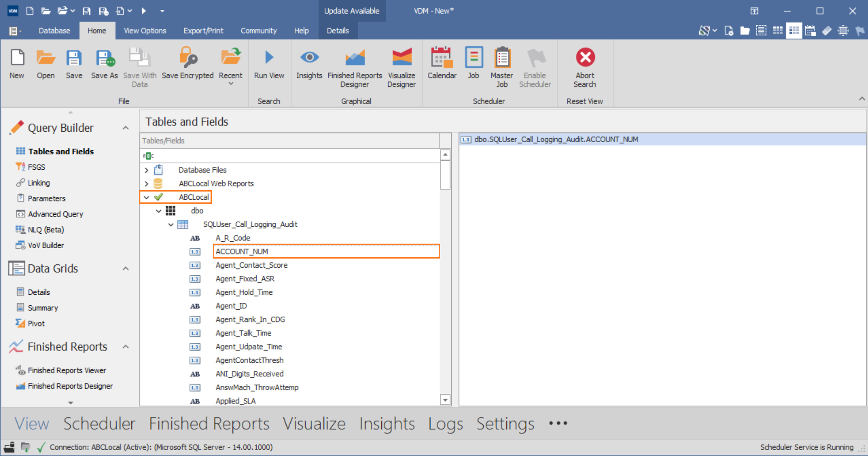The width and height of the screenshot is (868, 456).
Task: Expand the Database Files node
Action: 146,170
